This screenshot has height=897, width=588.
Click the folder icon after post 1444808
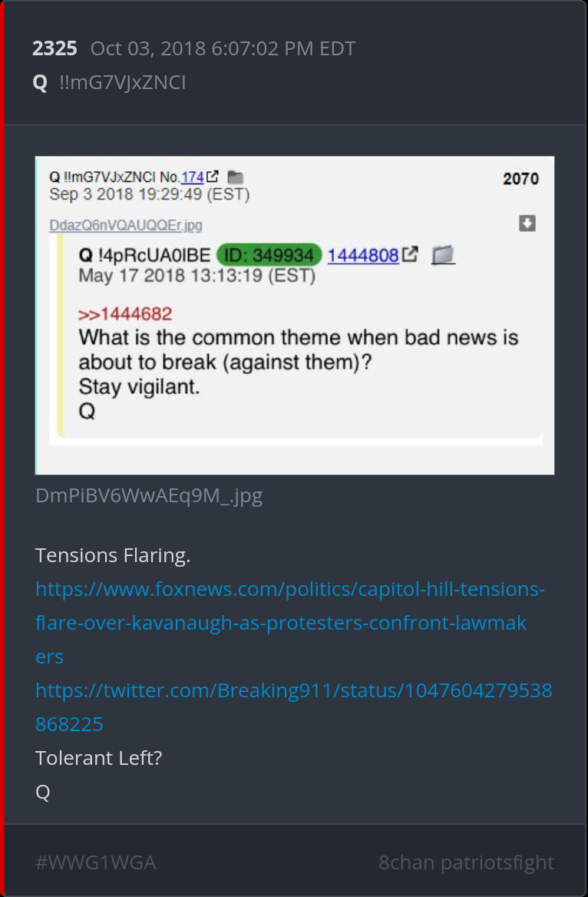click(443, 255)
